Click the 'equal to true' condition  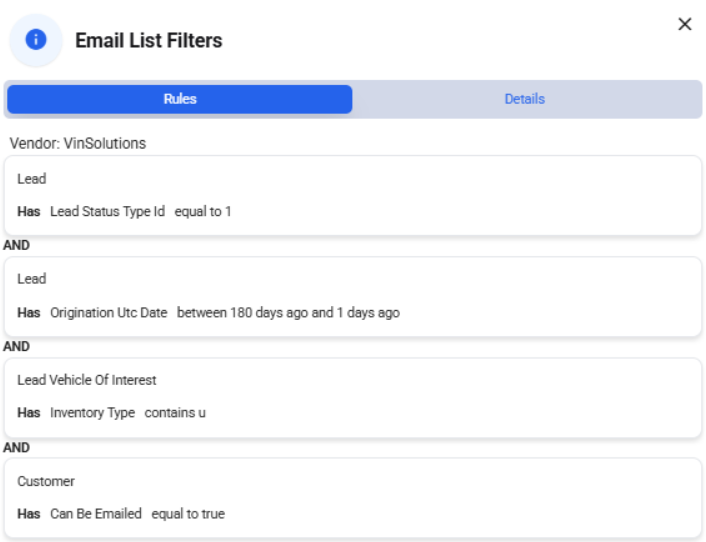[x=188, y=514]
